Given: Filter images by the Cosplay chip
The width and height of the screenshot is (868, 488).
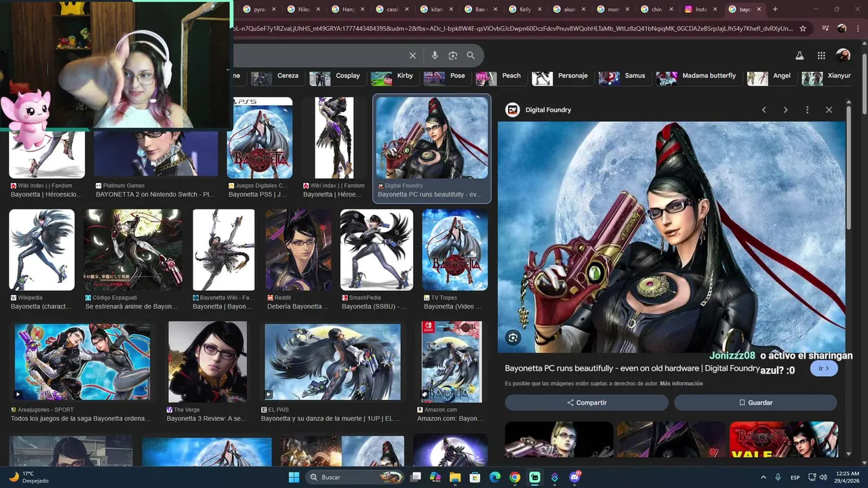Looking at the screenshot, I should tap(336, 76).
